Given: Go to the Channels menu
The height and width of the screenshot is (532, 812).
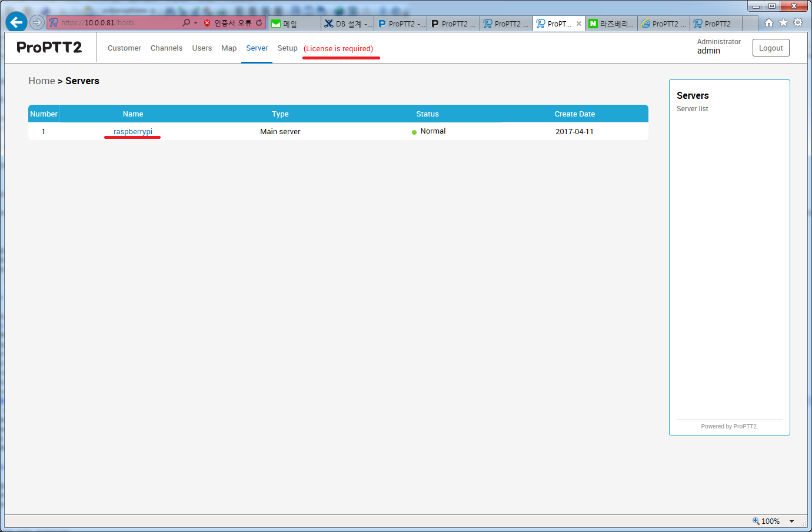Looking at the screenshot, I should 167,48.
